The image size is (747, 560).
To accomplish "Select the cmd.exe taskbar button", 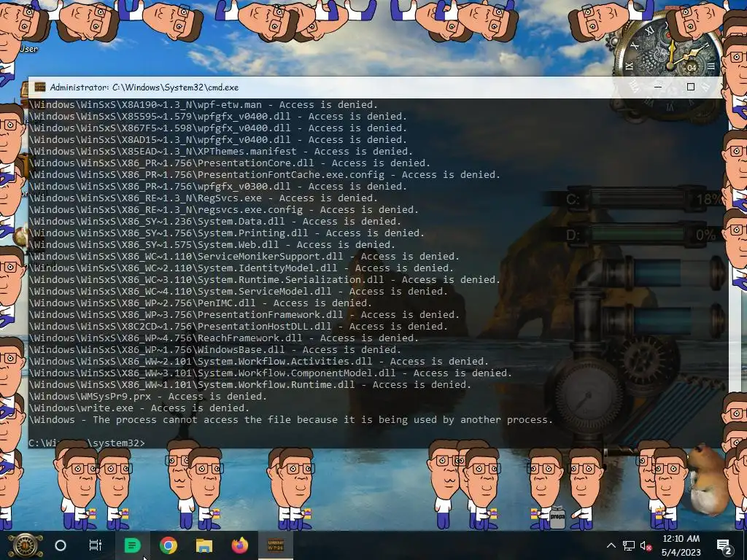I will point(275,545).
